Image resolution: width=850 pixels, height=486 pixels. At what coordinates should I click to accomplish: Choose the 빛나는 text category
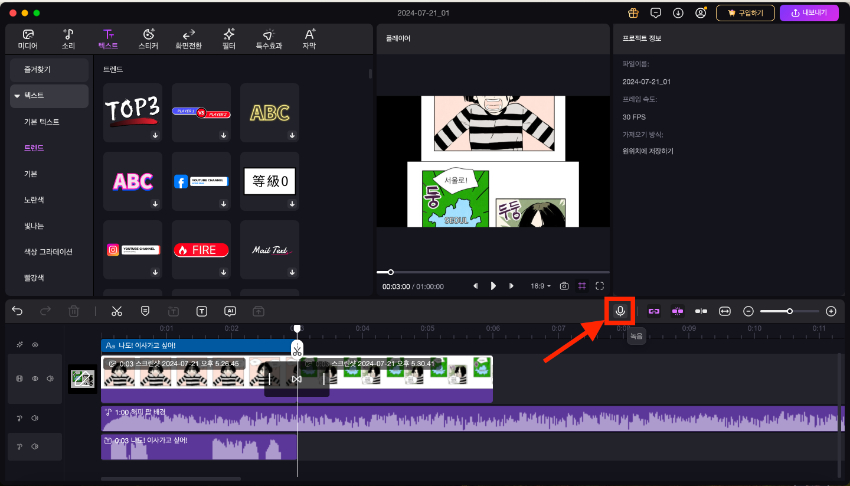click(34, 226)
